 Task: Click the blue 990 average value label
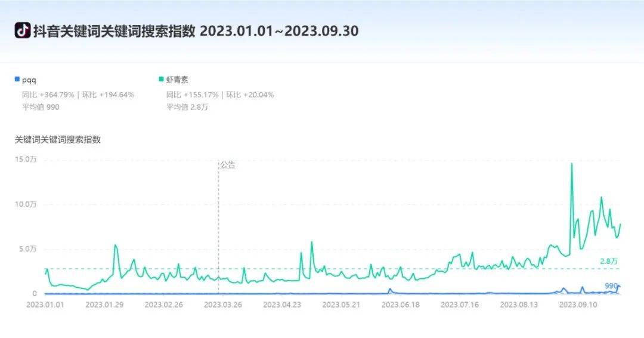tap(611, 286)
